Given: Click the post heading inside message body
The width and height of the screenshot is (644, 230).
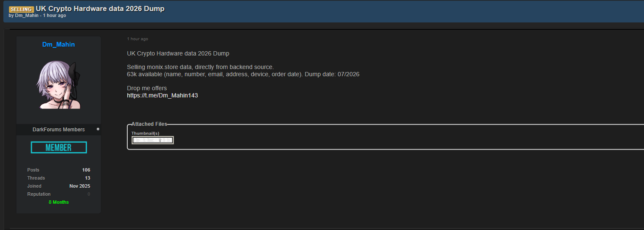Looking at the screenshot, I should click(178, 54).
